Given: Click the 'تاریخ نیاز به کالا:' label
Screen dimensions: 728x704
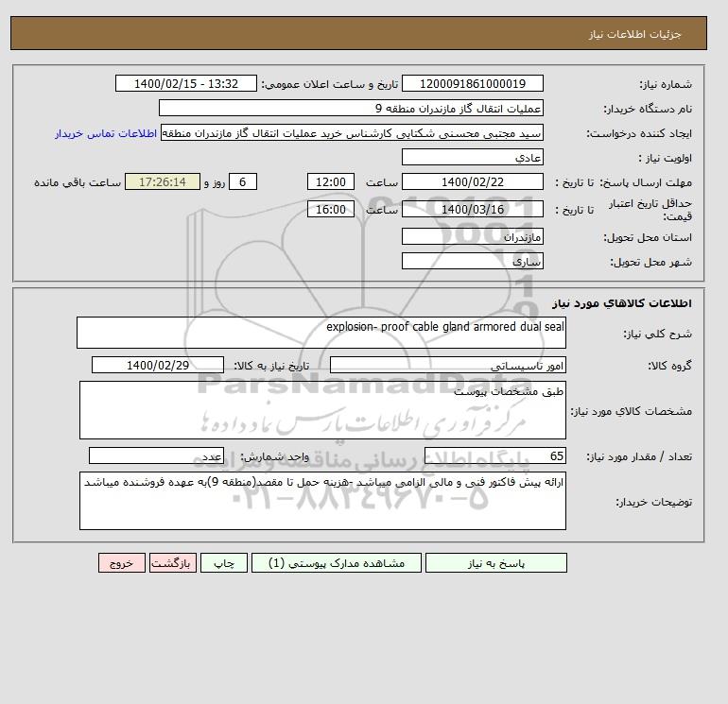Looking at the screenshot, I should [271, 366].
